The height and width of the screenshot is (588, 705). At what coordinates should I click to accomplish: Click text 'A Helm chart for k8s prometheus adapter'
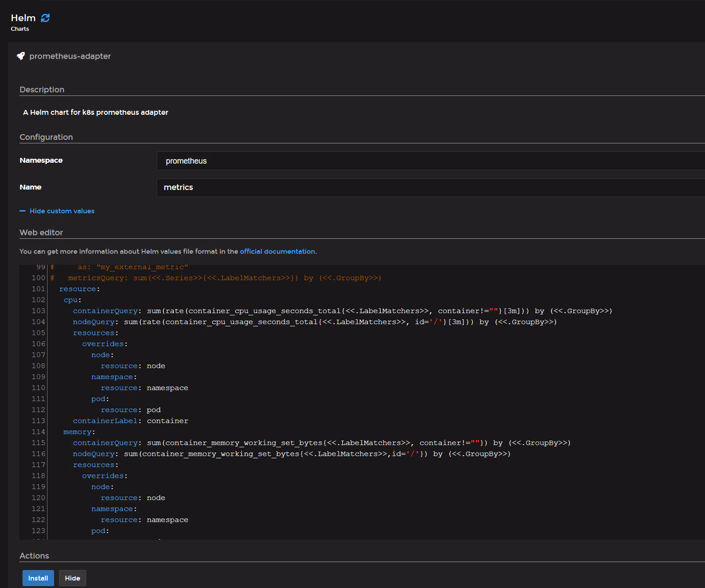click(x=95, y=113)
